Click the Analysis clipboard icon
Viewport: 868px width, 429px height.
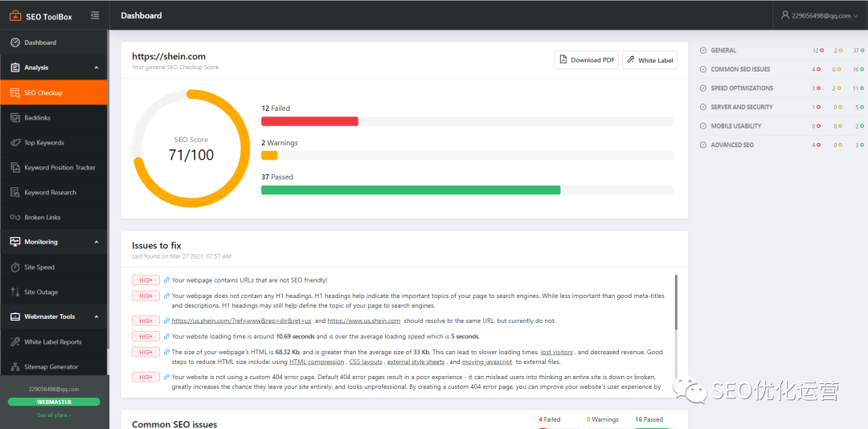[x=15, y=67]
